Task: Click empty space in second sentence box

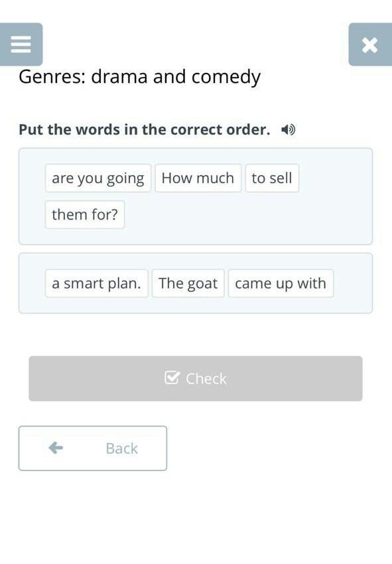Action: click(352, 283)
